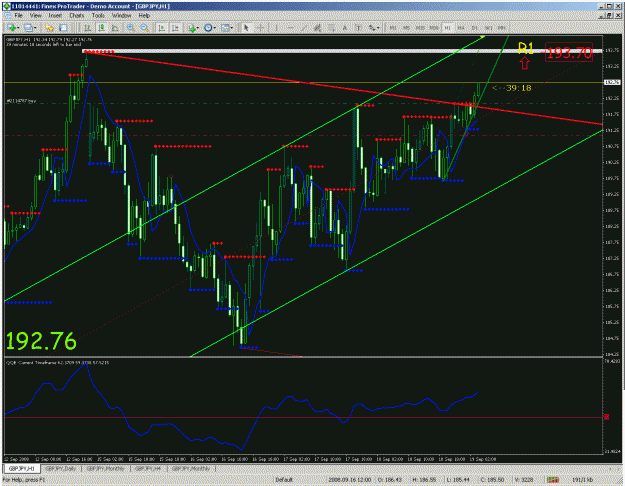Click the Default profile status entry
Screen dimensions: 625x486
click(284, 480)
